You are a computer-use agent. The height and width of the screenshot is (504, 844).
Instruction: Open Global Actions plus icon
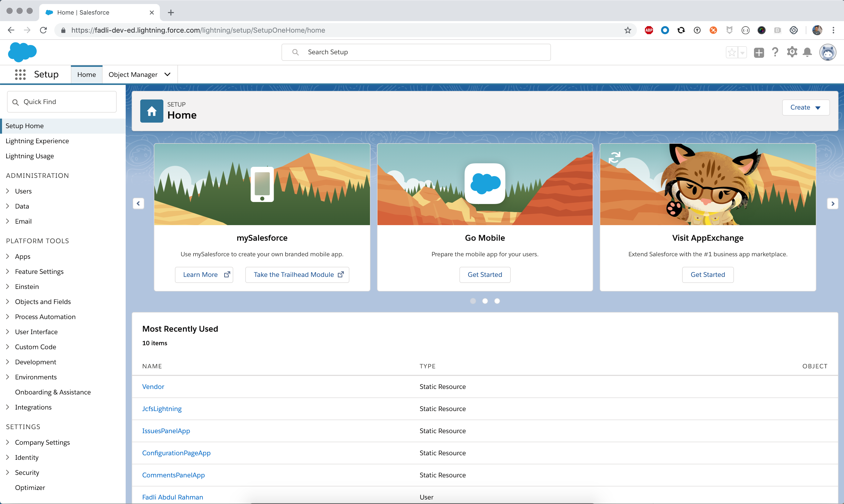pyautogui.click(x=759, y=52)
